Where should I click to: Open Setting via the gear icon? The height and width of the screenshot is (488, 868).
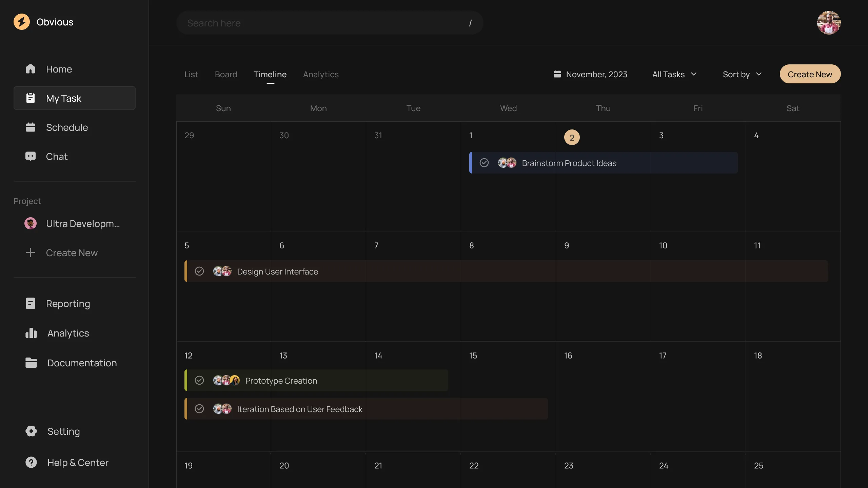31,431
